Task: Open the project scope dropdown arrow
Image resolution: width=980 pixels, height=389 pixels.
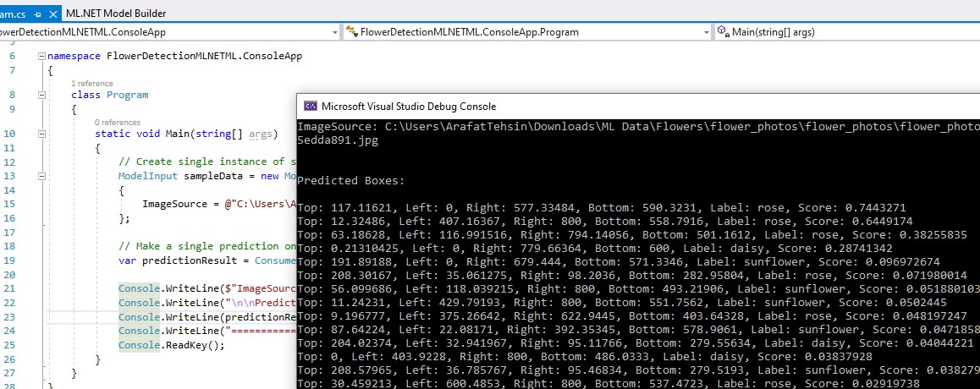Action: pyautogui.click(x=334, y=32)
